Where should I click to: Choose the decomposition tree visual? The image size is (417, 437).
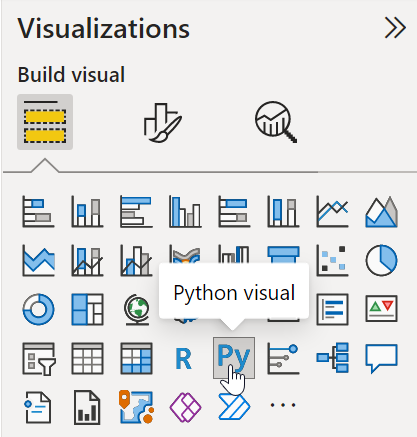(332, 358)
